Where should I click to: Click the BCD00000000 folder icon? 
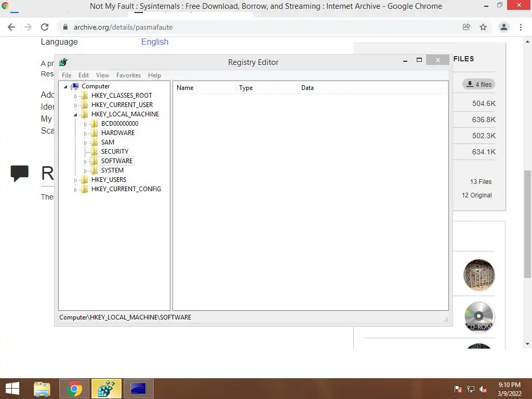pos(95,124)
